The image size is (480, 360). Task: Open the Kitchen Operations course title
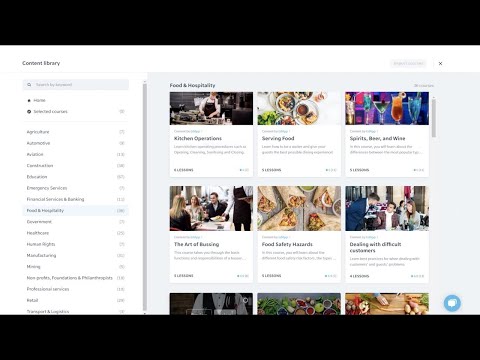click(x=198, y=138)
